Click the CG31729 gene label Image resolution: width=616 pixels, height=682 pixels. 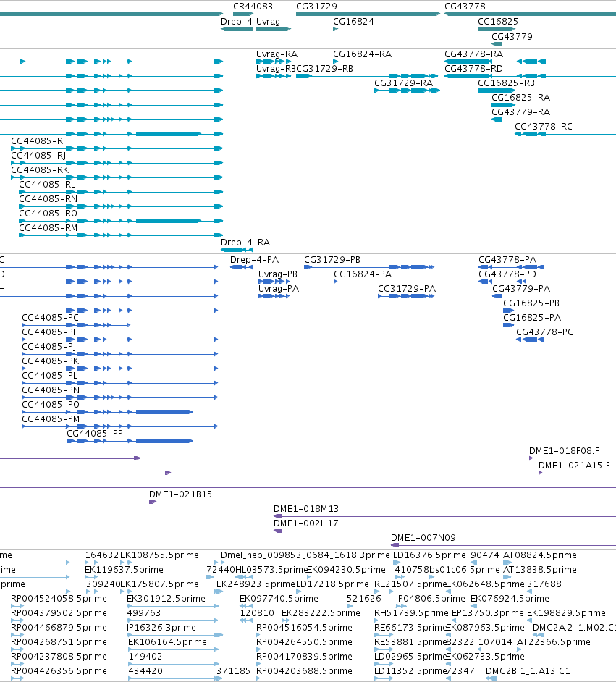pos(316,7)
